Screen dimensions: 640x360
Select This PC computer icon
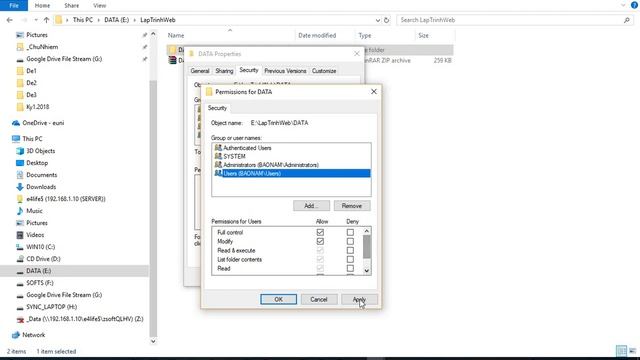(x=16, y=139)
